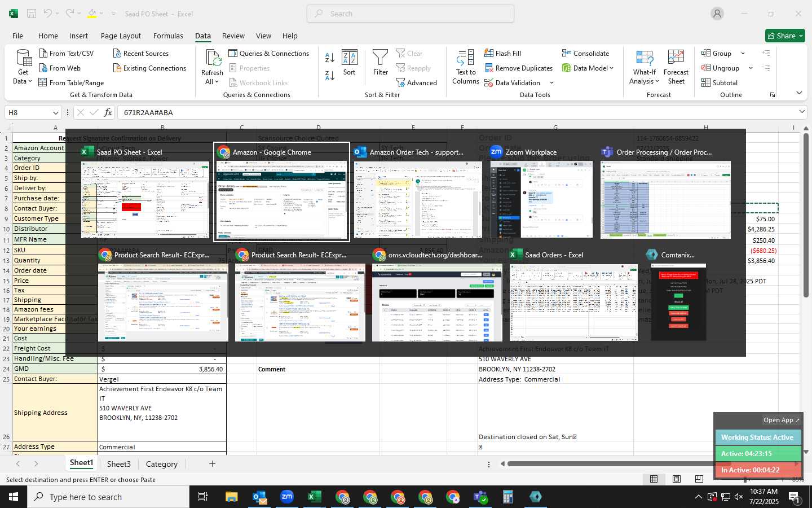
Task: Sort Z to A descending
Action: pos(330,75)
